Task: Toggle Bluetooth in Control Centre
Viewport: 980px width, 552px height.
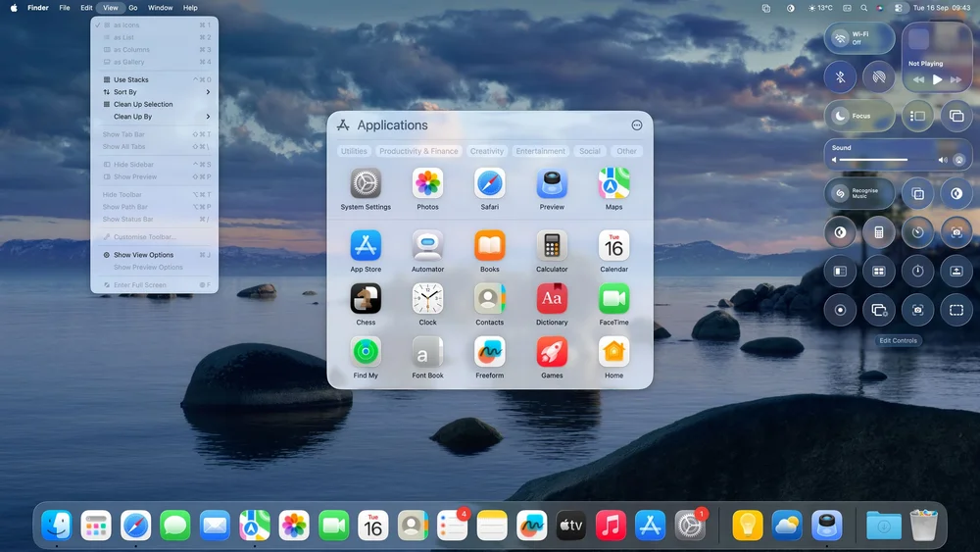Action: click(x=840, y=76)
